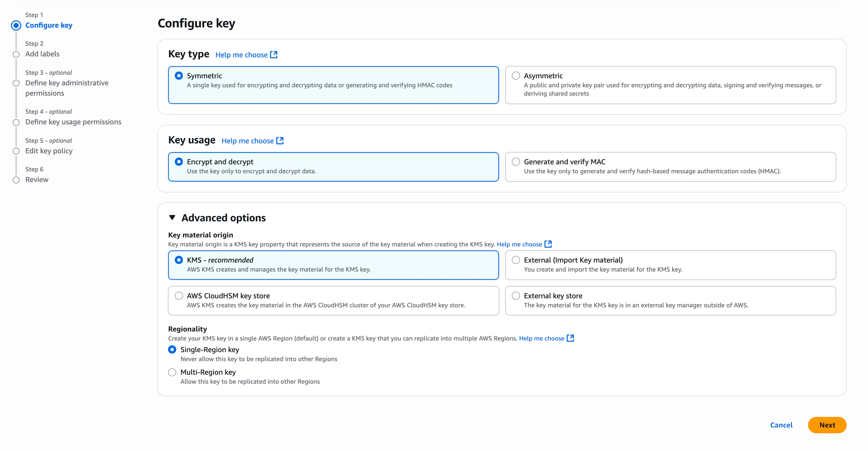This screenshot has width=868, height=451.
Task: Select KMS recommended key material origin
Action: [x=179, y=260]
